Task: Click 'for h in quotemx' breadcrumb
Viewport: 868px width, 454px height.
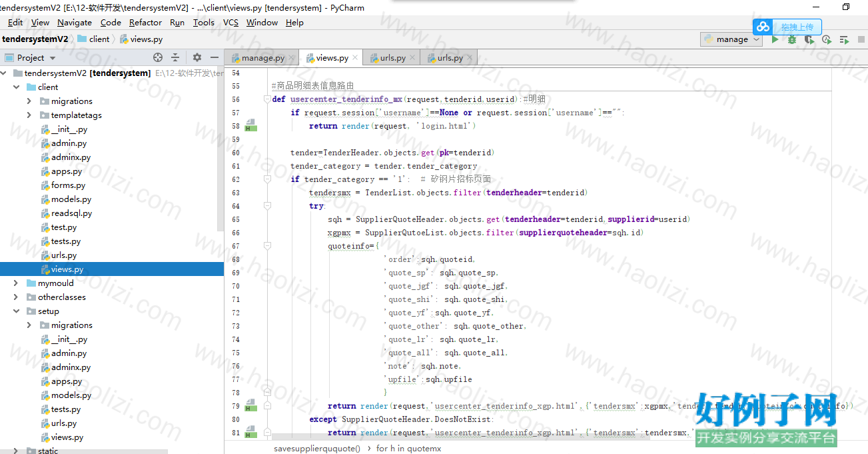Action: point(408,448)
